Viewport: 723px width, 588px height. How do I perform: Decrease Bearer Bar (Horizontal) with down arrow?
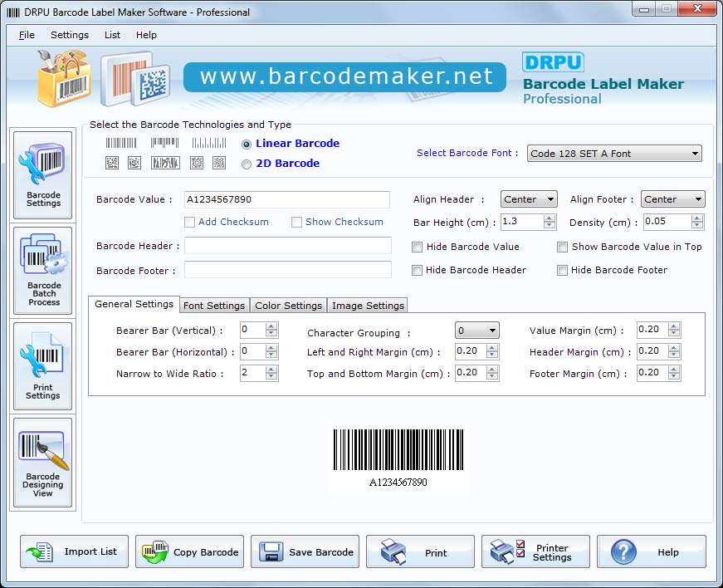pyautogui.click(x=271, y=355)
